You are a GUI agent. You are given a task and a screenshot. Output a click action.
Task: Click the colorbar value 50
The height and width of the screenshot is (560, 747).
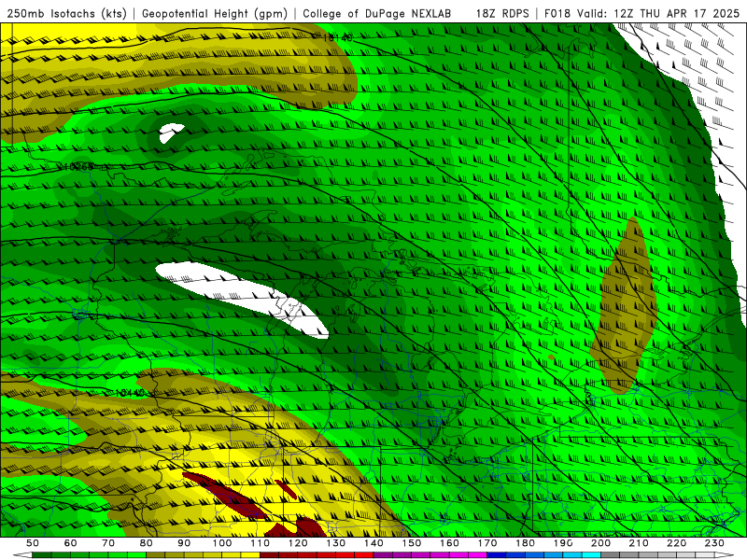click(x=33, y=543)
